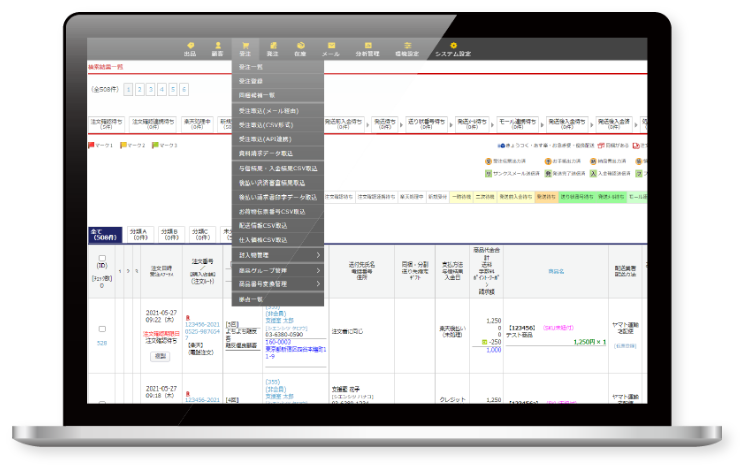Select the orange 発送待ち status color cell

pos(546,197)
